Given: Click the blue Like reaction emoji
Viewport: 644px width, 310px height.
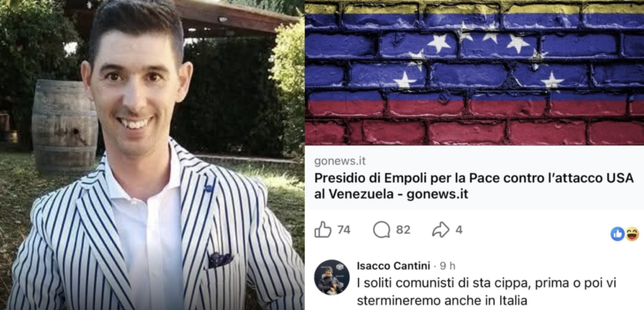Looking at the screenshot, I should pos(618,234).
